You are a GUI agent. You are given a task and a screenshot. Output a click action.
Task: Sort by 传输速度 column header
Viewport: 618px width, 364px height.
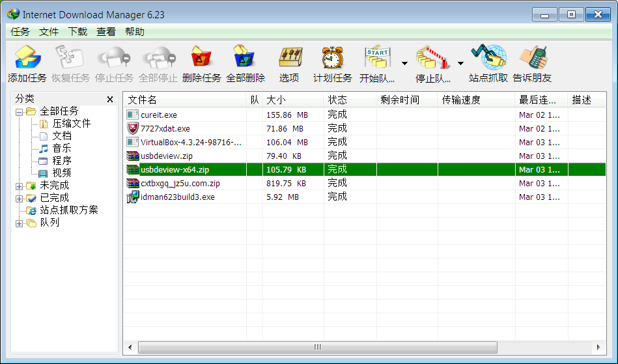coord(476,100)
